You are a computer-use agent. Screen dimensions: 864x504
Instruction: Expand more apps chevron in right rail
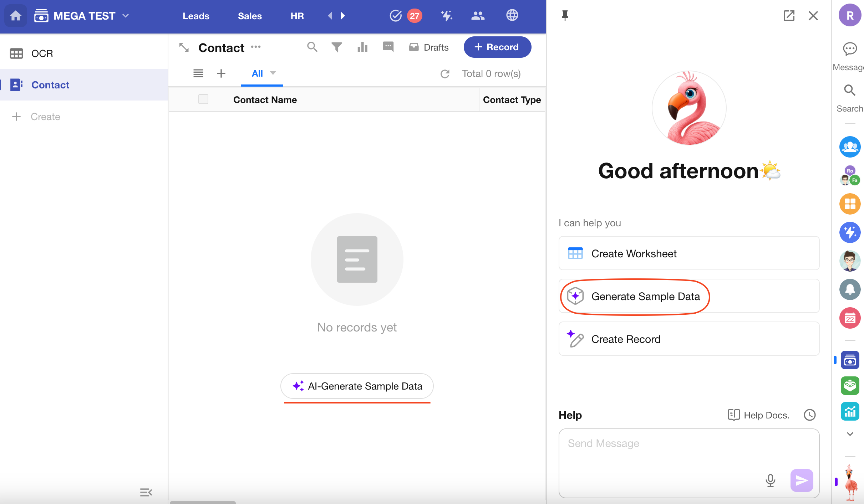click(850, 434)
